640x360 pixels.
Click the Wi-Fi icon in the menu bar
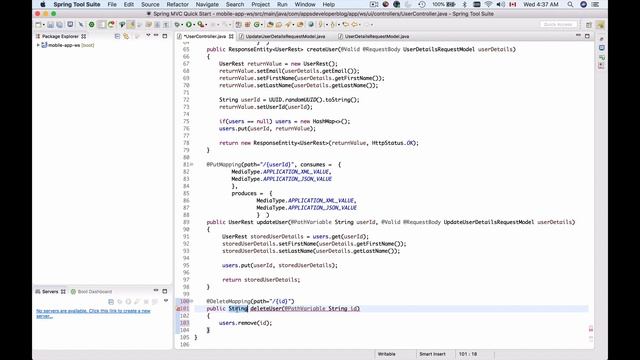[x=489, y=4]
